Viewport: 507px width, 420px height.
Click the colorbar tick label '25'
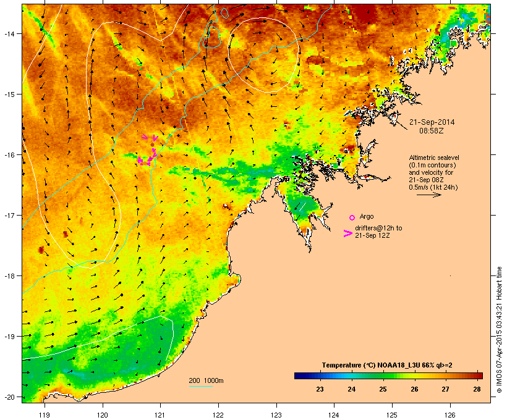click(383, 389)
